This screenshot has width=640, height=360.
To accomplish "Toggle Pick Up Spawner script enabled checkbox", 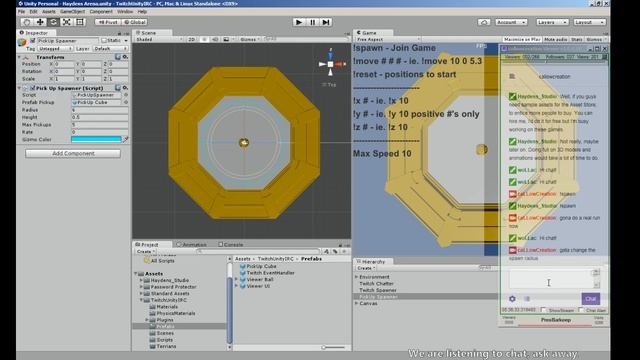I will click(x=32, y=88).
